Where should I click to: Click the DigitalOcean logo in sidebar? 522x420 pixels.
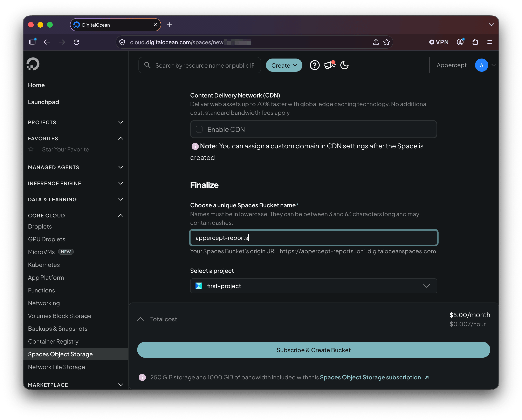tap(33, 64)
